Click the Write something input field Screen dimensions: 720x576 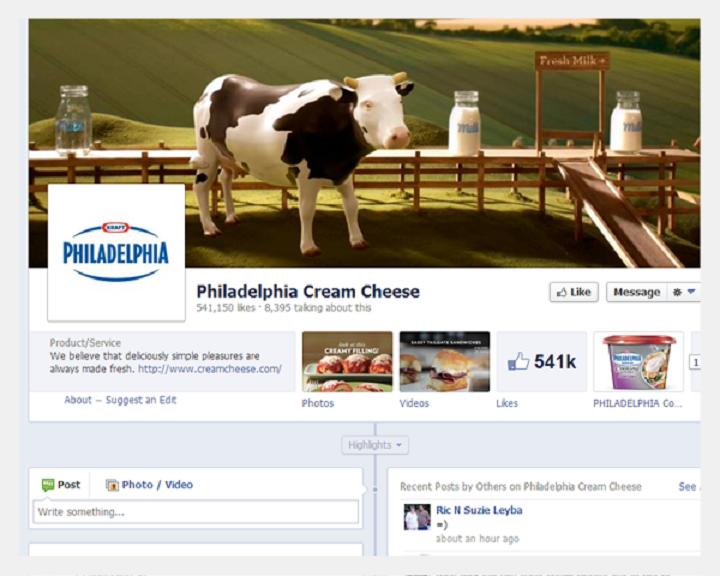[196, 512]
